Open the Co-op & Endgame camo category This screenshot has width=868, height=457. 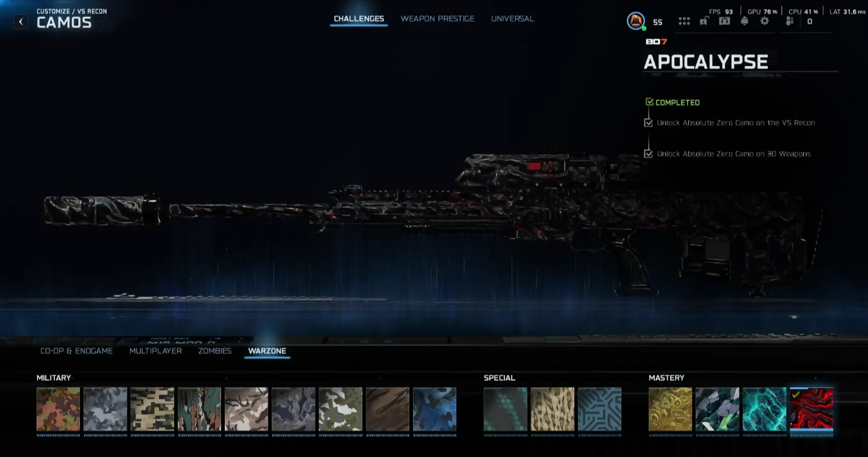pos(76,351)
